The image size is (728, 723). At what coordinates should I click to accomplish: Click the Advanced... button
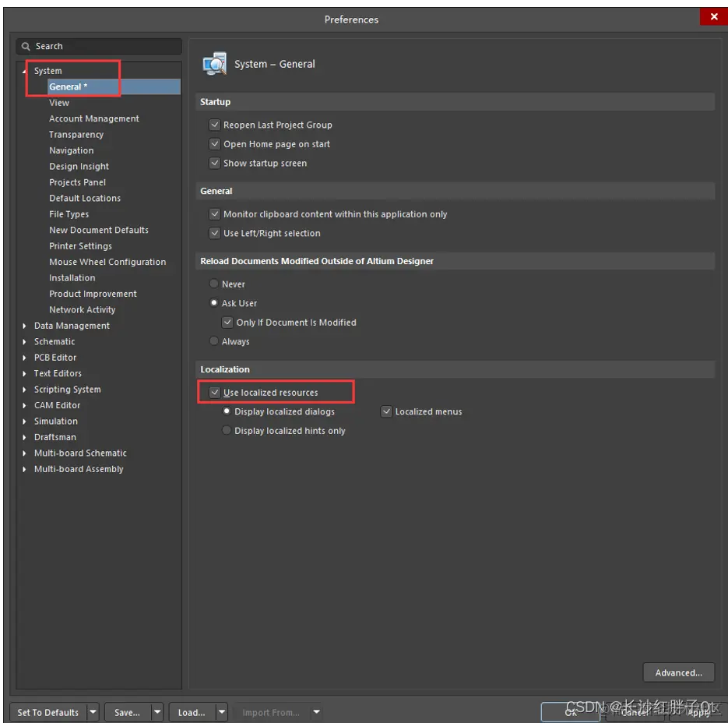[678, 673]
